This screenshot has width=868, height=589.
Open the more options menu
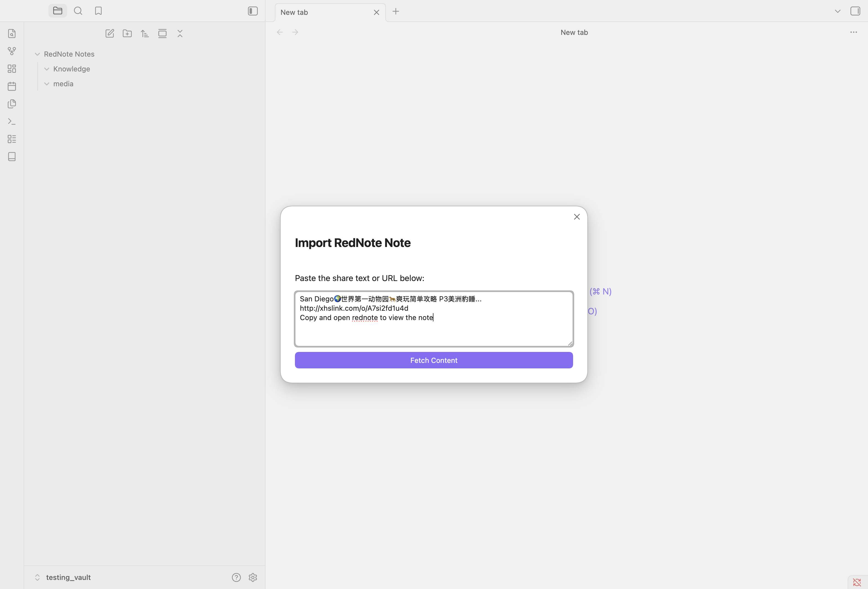coord(853,32)
